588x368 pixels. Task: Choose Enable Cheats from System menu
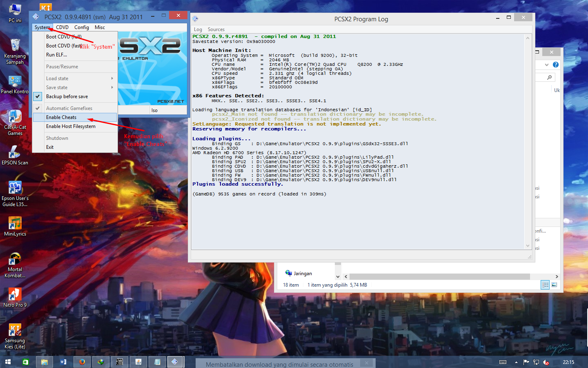pyautogui.click(x=75, y=117)
